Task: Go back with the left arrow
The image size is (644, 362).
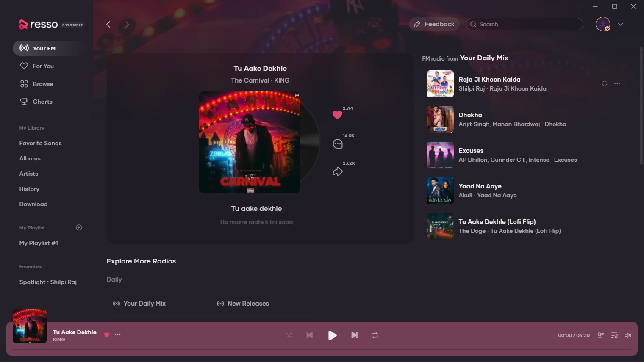Action: (x=108, y=25)
